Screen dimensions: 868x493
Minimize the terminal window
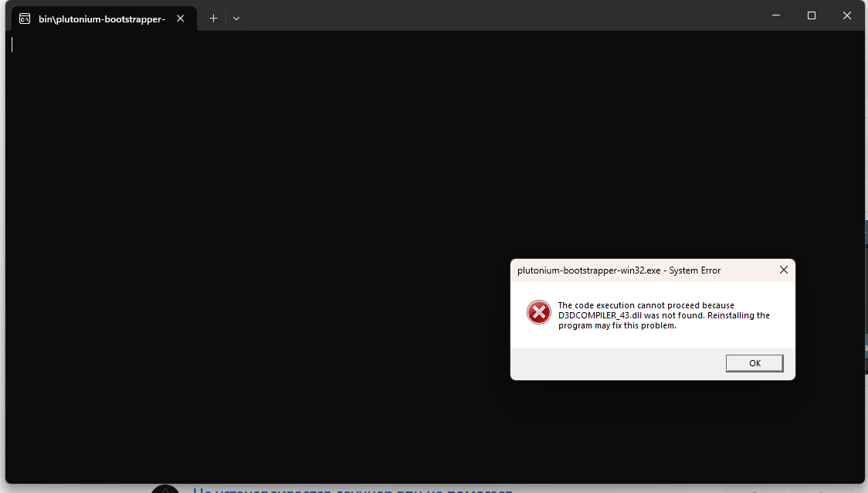776,15
